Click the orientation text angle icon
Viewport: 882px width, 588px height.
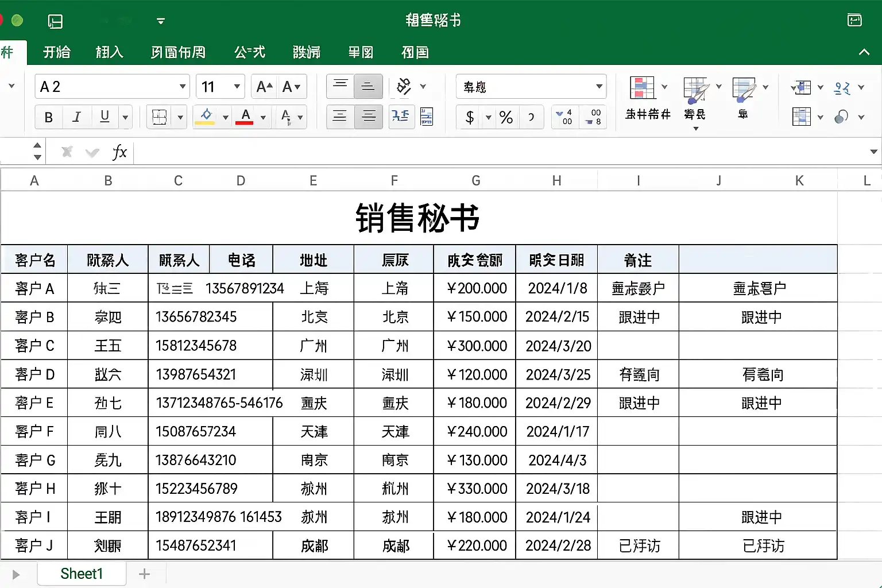pyautogui.click(x=404, y=87)
